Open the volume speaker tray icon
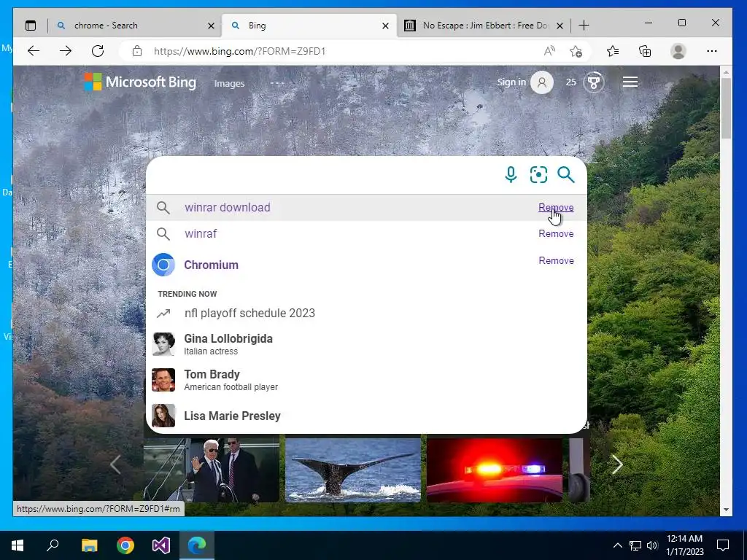 point(652,545)
